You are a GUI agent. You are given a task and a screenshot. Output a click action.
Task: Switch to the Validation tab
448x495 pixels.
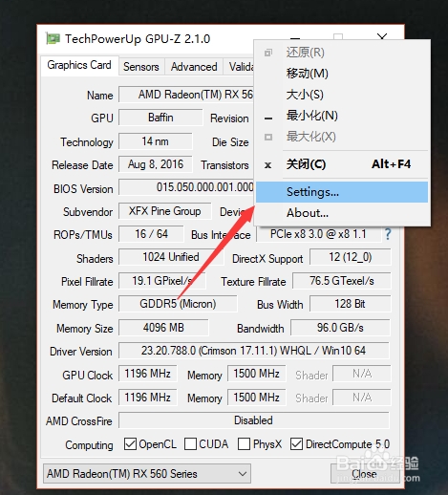coord(239,67)
